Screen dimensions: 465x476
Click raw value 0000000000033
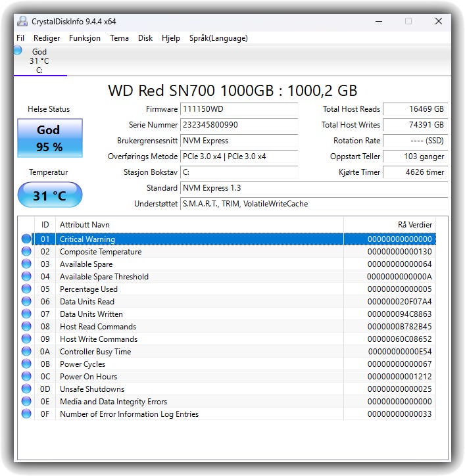point(399,414)
